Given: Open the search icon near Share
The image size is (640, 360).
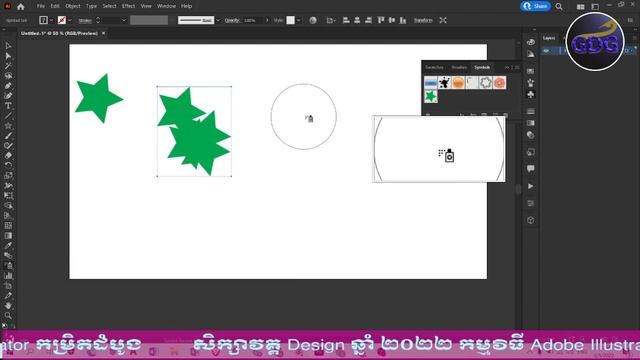Looking at the screenshot, I should coord(559,7).
